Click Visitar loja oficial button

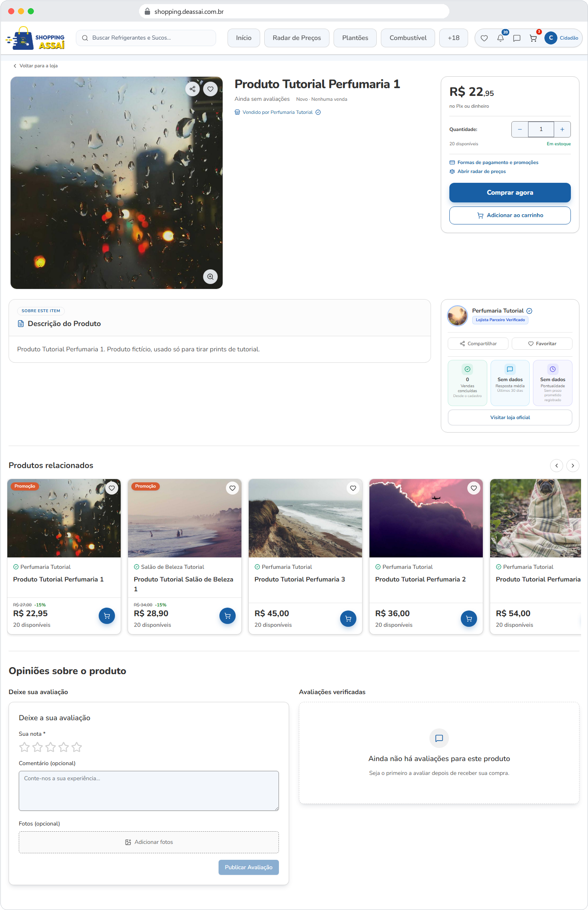510,417
